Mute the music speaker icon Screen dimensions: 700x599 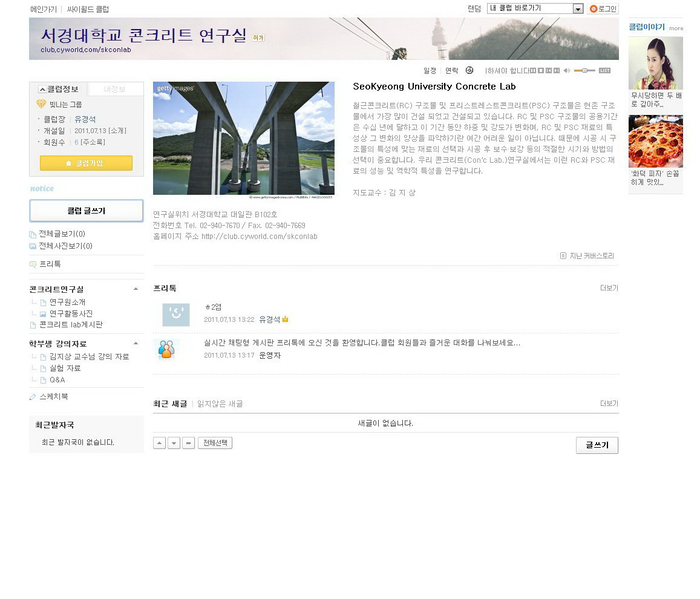tap(567, 71)
